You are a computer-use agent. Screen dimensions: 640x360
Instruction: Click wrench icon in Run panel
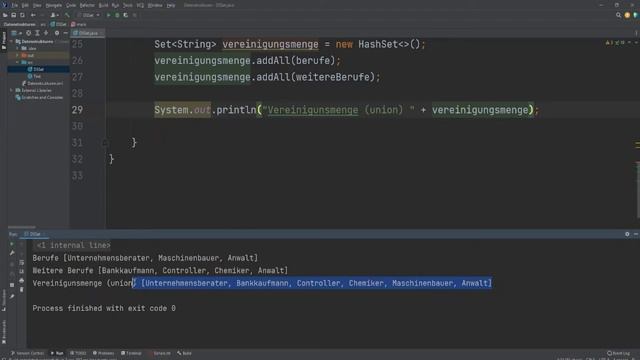pyautogui.click(x=12, y=253)
